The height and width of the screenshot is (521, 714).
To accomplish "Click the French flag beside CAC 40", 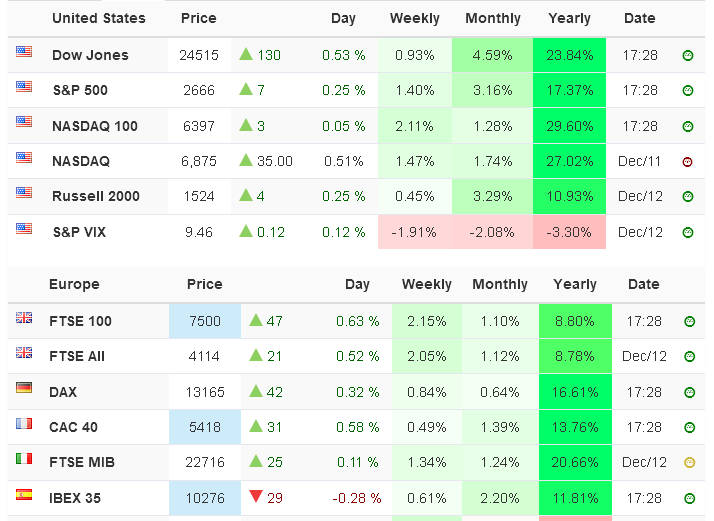I will click(x=24, y=424).
